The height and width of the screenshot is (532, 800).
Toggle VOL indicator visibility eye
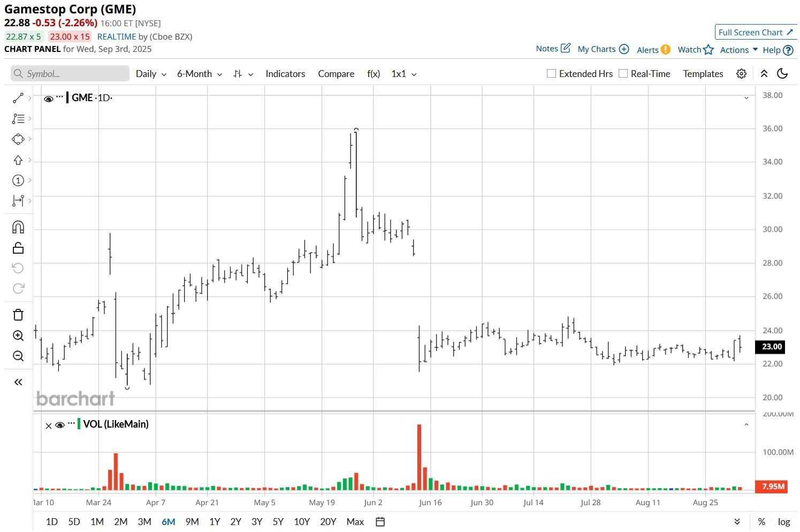click(60, 425)
